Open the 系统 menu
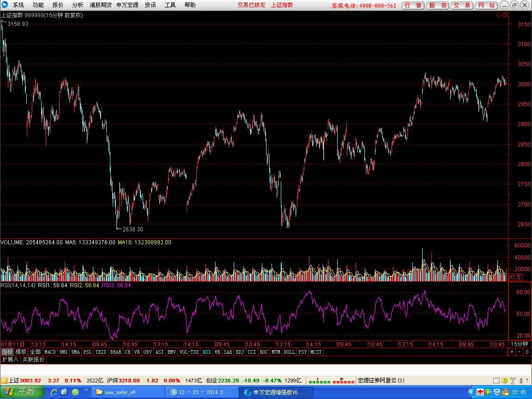This screenshot has height=399, width=532. [18, 5]
